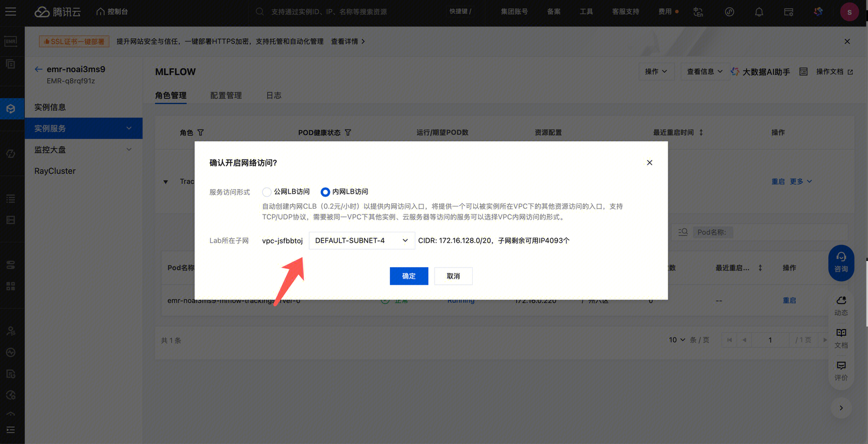This screenshot has width=868, height=444.
Task: Expand the role row disclosure triangle
Action: pyautogui.click(x=165, y=182)
